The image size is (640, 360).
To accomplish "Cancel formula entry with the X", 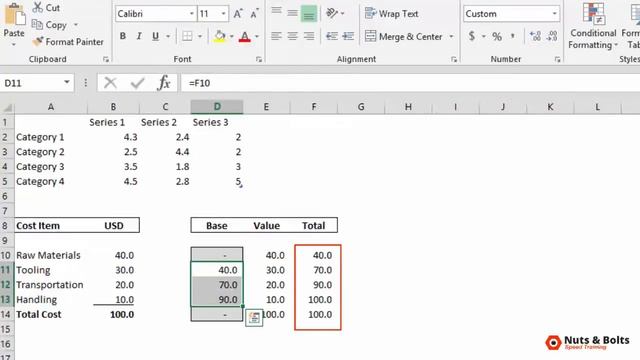I will [x=110, y=83].
